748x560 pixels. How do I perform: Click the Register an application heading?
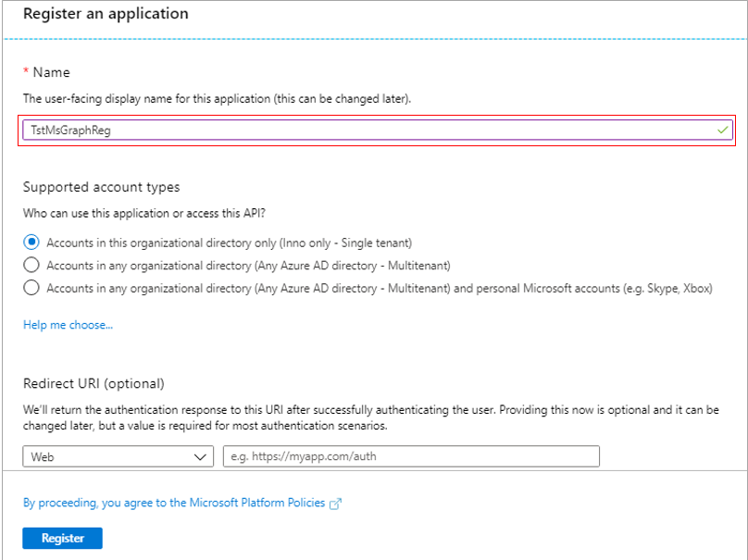point(106,13)
